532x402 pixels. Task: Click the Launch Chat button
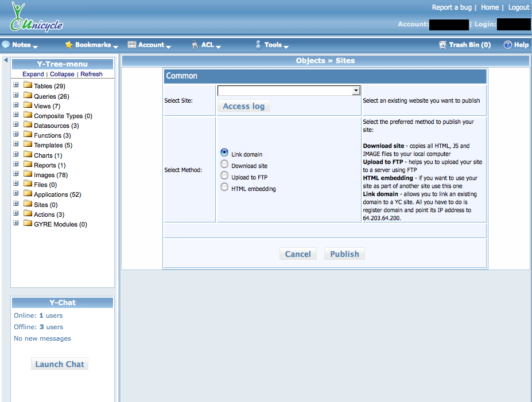click(60, 364)
